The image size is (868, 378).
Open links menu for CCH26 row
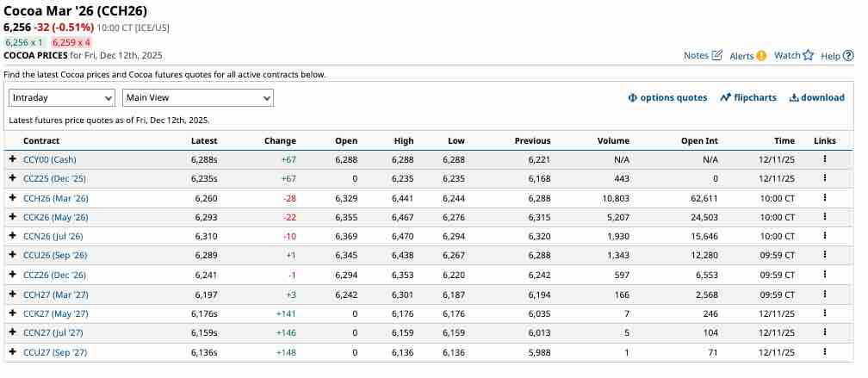[824, 198]
